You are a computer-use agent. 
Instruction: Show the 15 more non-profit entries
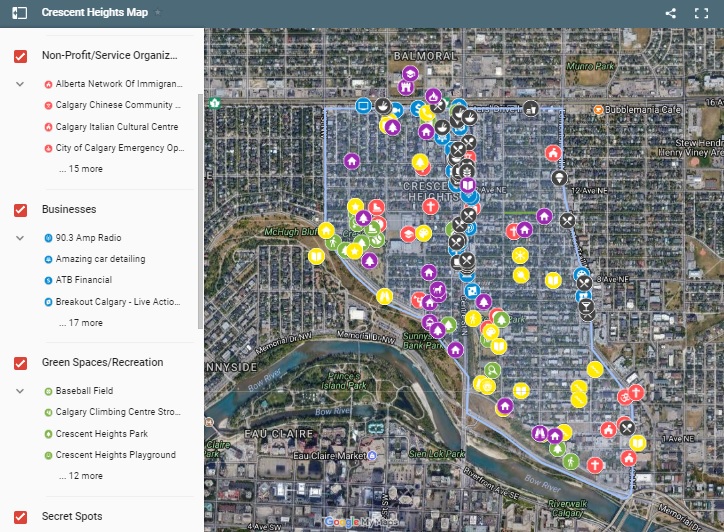click(81, 169)
